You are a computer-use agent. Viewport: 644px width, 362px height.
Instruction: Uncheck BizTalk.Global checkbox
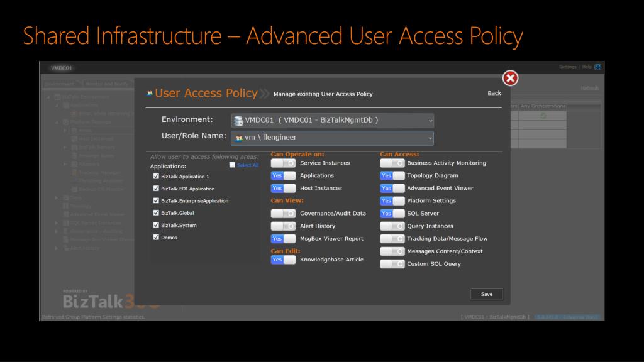pyautogui.click(x=156, y=212)
